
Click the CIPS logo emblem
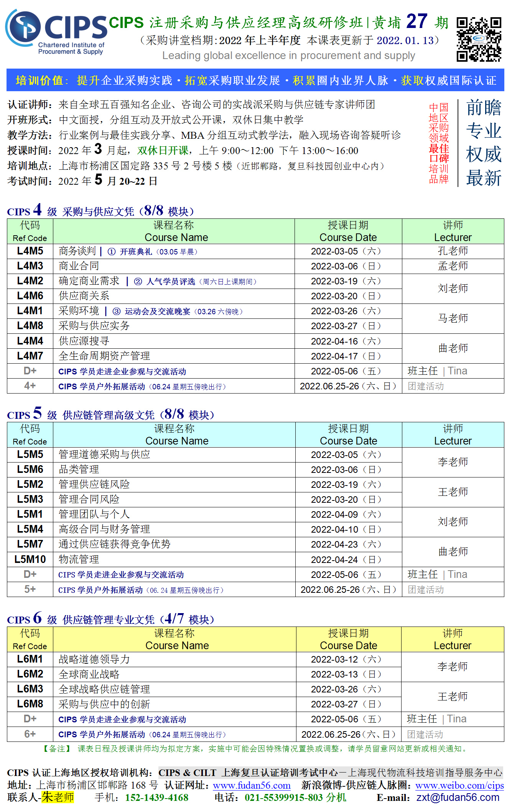click(x=23, y=28)
